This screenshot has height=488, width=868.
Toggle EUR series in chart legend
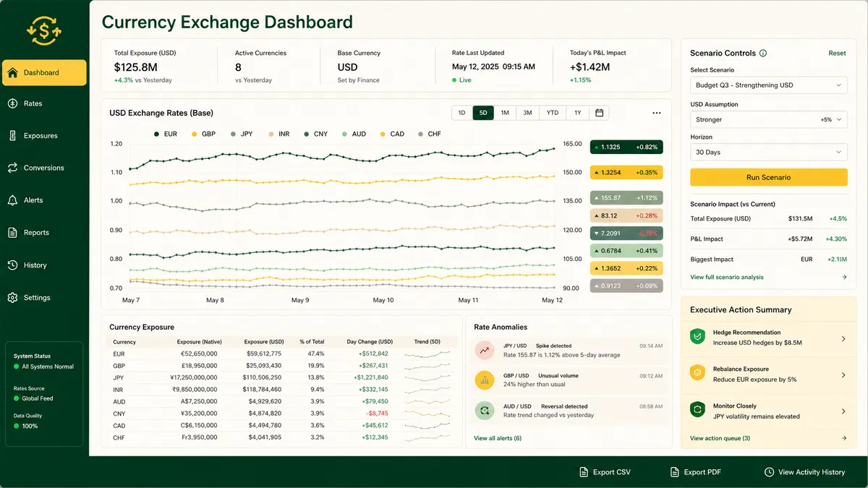pos(166,134)
